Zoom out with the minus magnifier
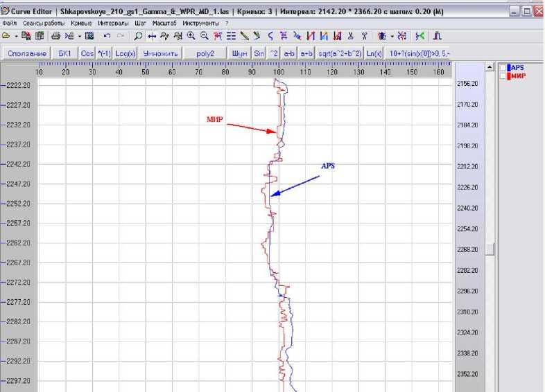The image size is (545, 392). (x=205, y=36)
